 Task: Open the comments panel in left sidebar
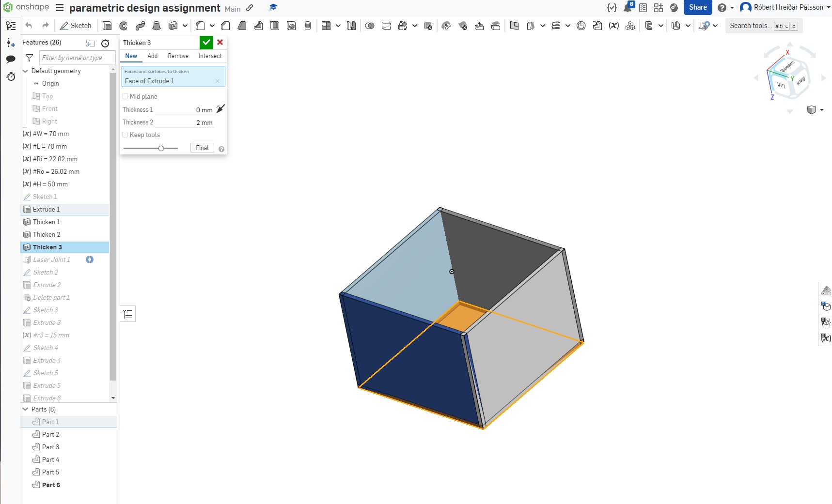point(11,59)
